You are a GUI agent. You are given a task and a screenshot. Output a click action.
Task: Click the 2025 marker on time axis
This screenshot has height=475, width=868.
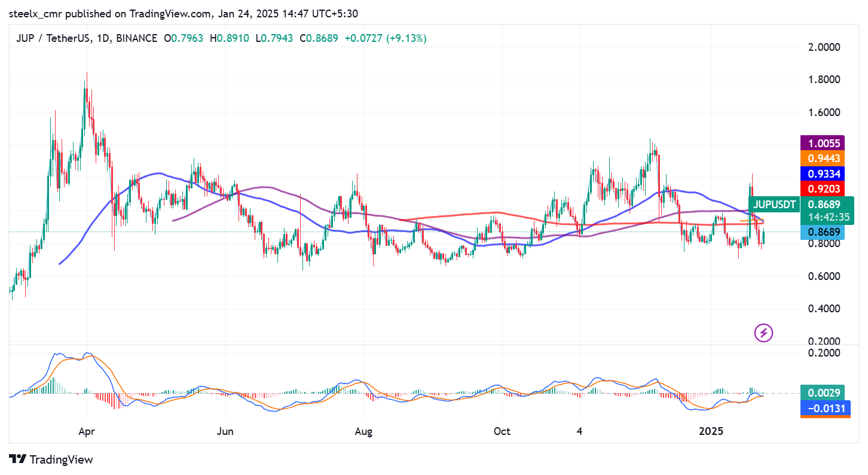pyautogui.click(x=711, y=431)
